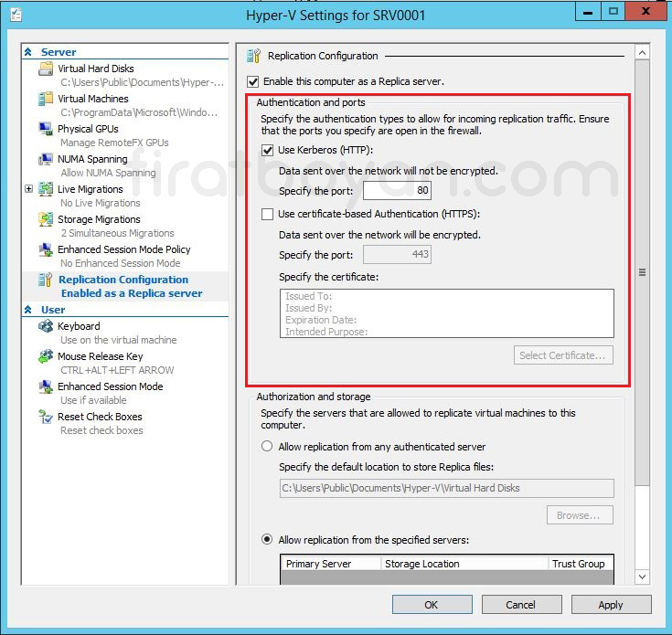
Task: Click the default Replica files location field
Action: click(x=446, y=488)
